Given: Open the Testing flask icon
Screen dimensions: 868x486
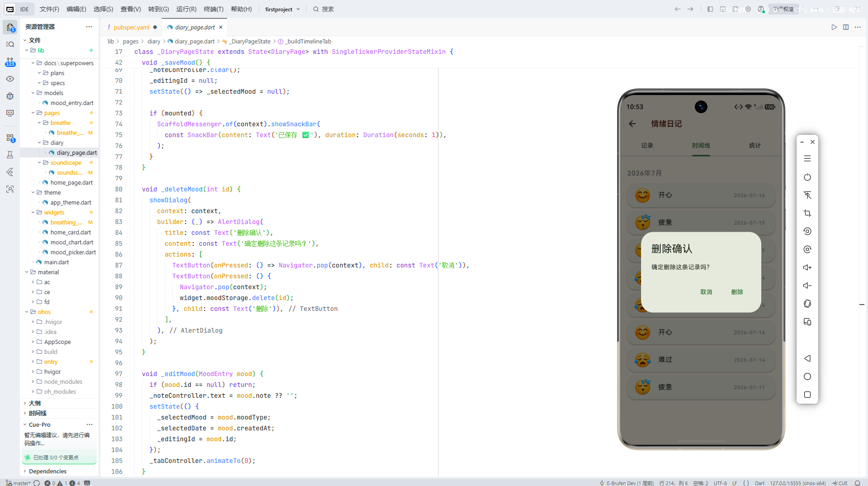Looking at the screenshot, I should point(10,155).
